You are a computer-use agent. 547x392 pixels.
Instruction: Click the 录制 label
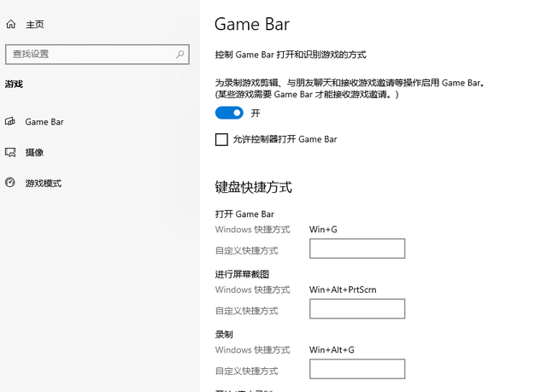(x=224, y=335)
